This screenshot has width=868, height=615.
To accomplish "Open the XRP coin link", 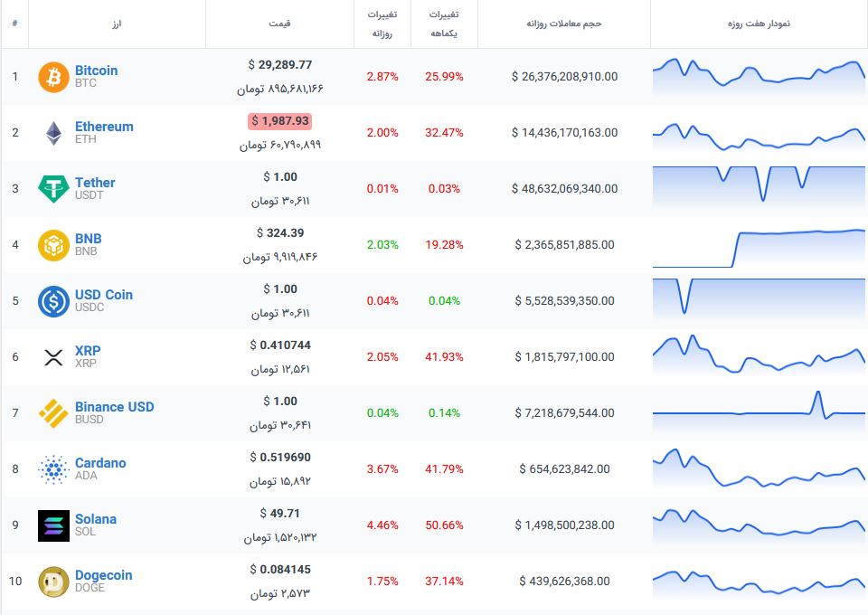I will pos(88,350).
